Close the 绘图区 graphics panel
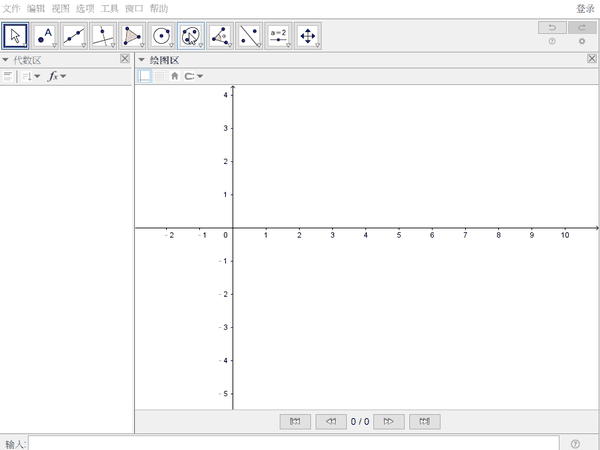This screenshot has height=450, width=600. pos(592,59)
